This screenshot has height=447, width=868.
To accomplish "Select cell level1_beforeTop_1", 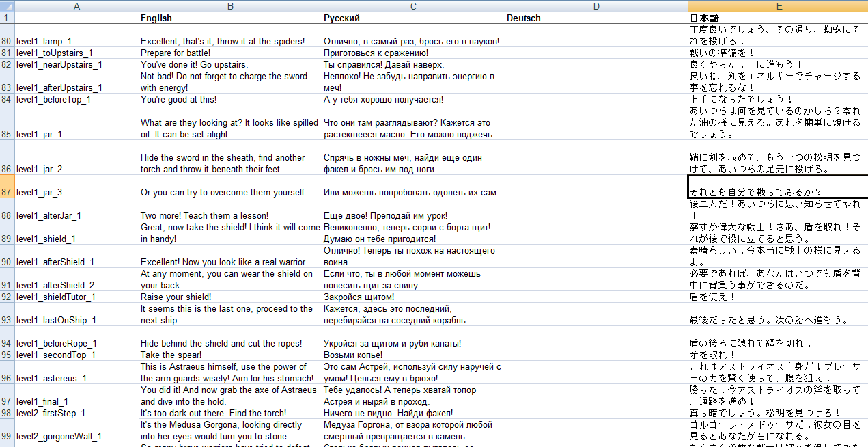I will point(76,99).
